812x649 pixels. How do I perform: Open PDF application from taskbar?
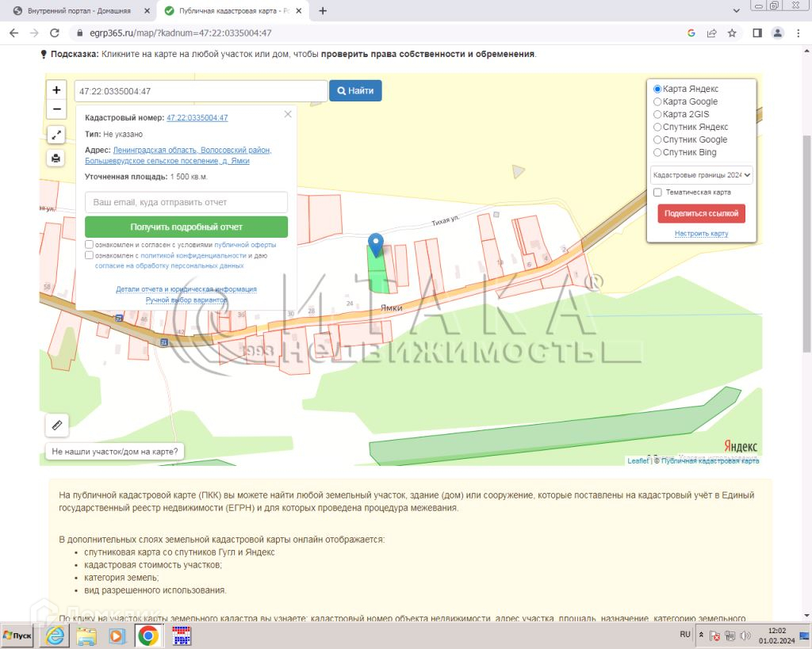pyautogui.click(x=182, y=636)
